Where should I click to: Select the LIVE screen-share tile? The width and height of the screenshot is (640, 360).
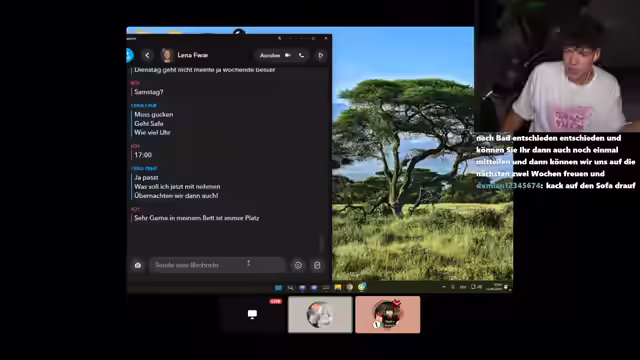[x=252, y=314]
